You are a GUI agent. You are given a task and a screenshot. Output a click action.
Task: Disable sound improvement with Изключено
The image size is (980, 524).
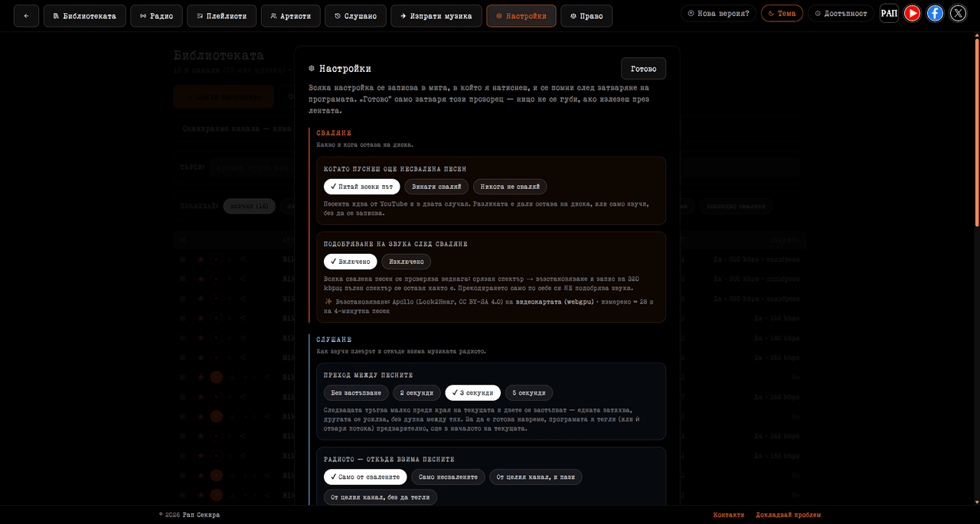[406, 262]
